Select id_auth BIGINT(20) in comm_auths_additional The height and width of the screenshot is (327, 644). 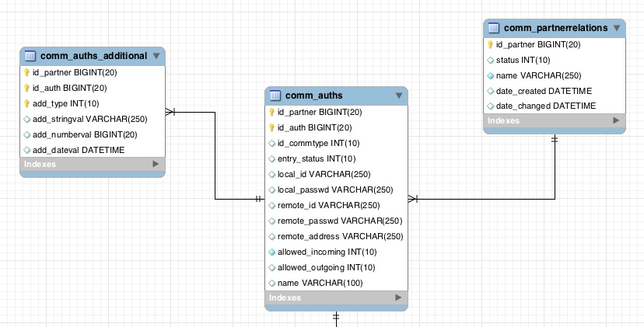click(x=70, y=89)
